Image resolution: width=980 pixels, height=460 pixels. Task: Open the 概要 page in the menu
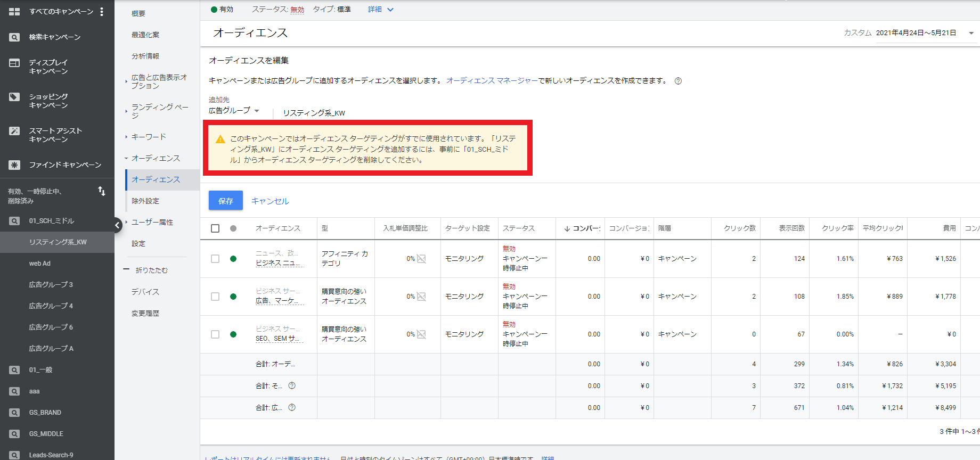point(138,13)
